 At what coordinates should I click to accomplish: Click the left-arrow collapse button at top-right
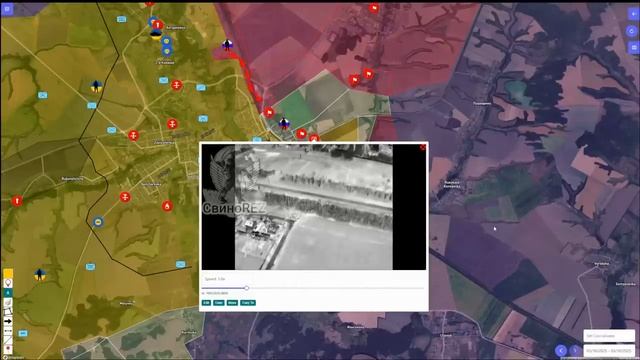pos(633,13)
